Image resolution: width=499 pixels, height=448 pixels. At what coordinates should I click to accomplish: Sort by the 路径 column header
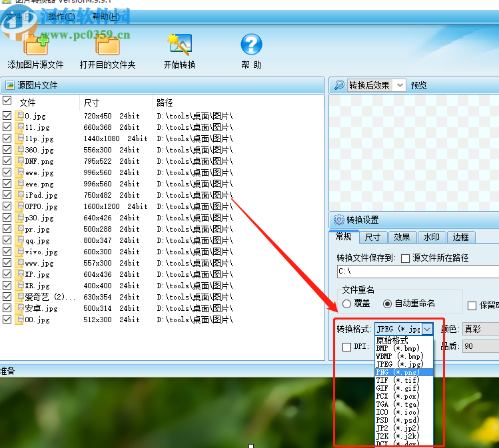239,103
